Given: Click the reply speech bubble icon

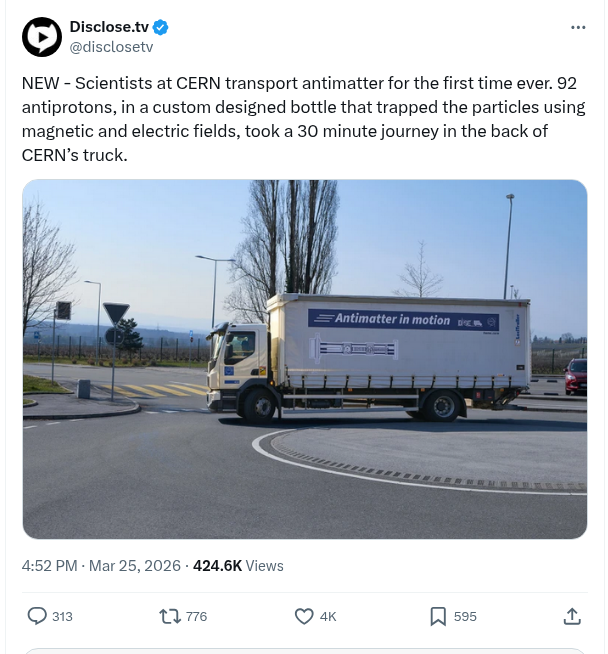Looking at the screenshot, I should (x=37, y=616).
